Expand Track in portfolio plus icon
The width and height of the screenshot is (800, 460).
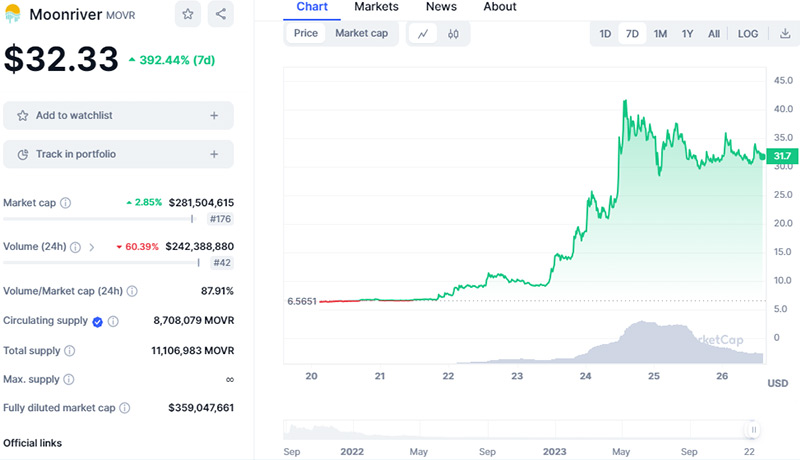pyautogui.click(x=214, y=154)
